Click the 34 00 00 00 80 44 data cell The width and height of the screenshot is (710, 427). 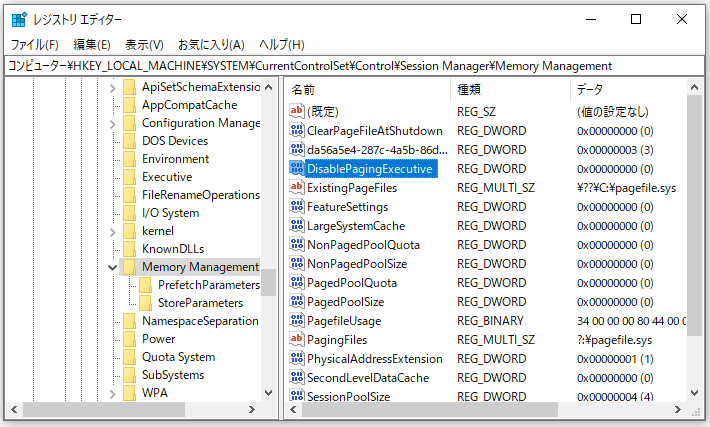(x=631, y=321)
